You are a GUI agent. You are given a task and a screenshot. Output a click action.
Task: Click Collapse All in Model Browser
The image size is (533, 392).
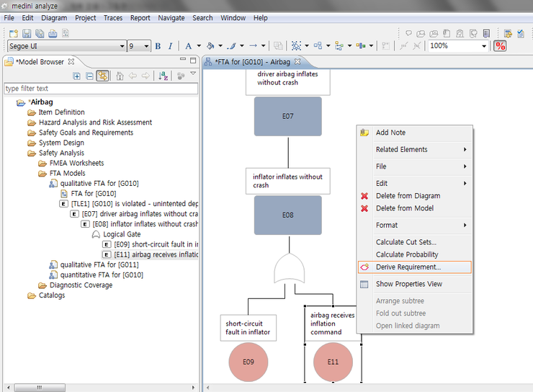[89, 76]
